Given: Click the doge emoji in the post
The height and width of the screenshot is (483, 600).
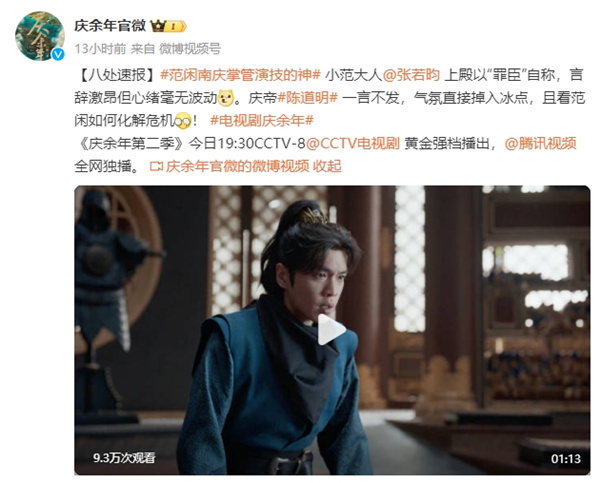Looking at the screenshot, I should (226, 98).
